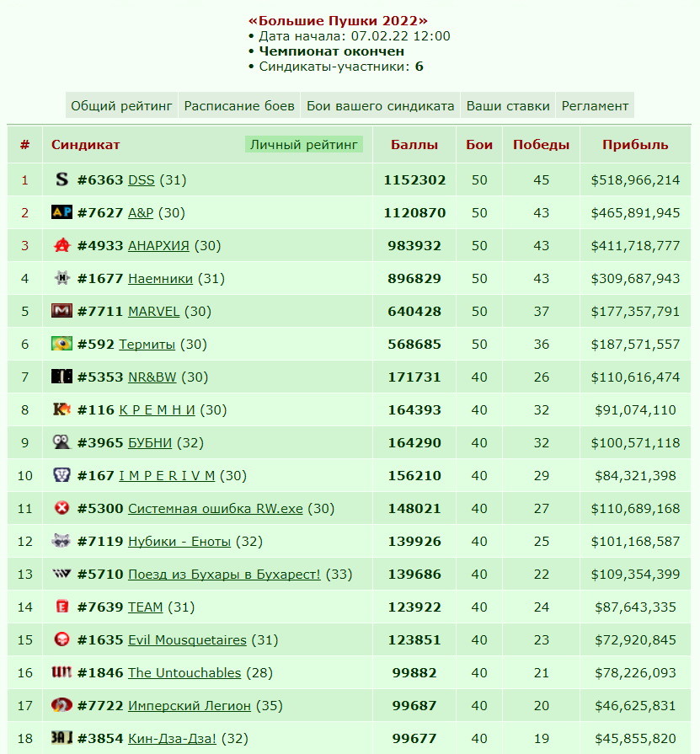Click the БУБНИ syndicate owl-eyed icon
The width and height of the screenshot is (700, 754).
click(61, 442)
